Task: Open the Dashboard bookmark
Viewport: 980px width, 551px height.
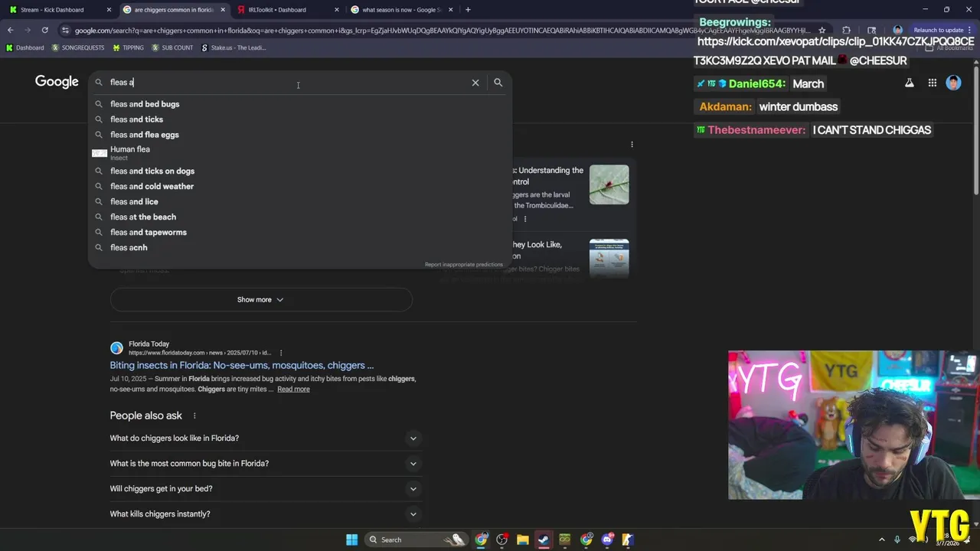Action: [x=25, y=47]
